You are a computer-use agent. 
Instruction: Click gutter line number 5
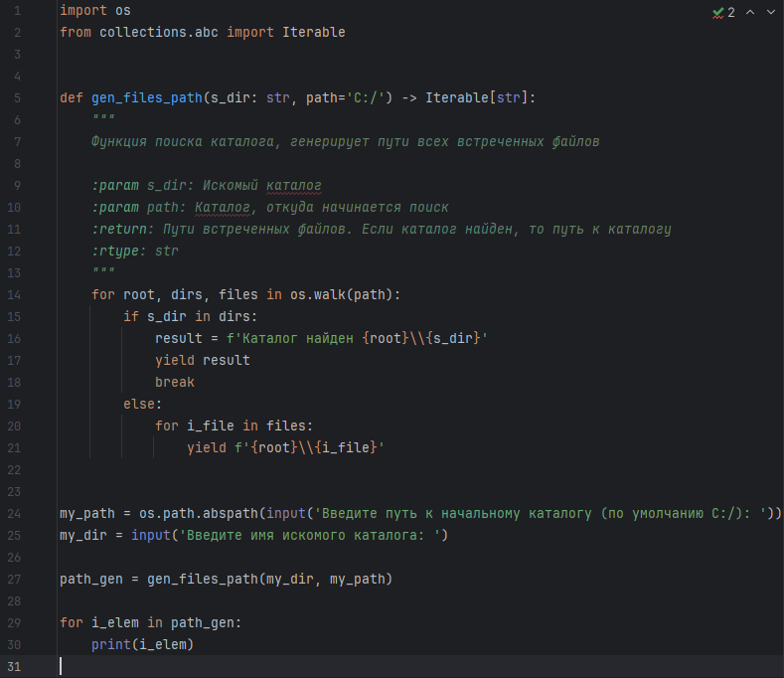coord(18,98)
